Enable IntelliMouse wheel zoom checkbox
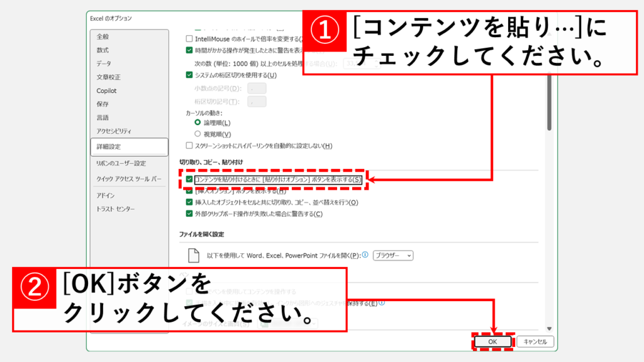Viewport: 644px width, 362px height. pyautogui.click(x=189, y=38)
